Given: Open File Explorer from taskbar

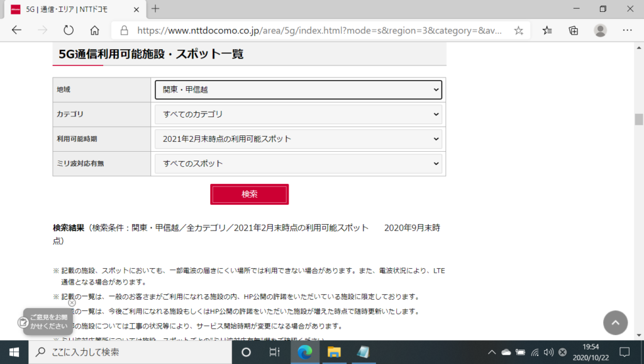Looking at the screenshot, I should 334,352.
